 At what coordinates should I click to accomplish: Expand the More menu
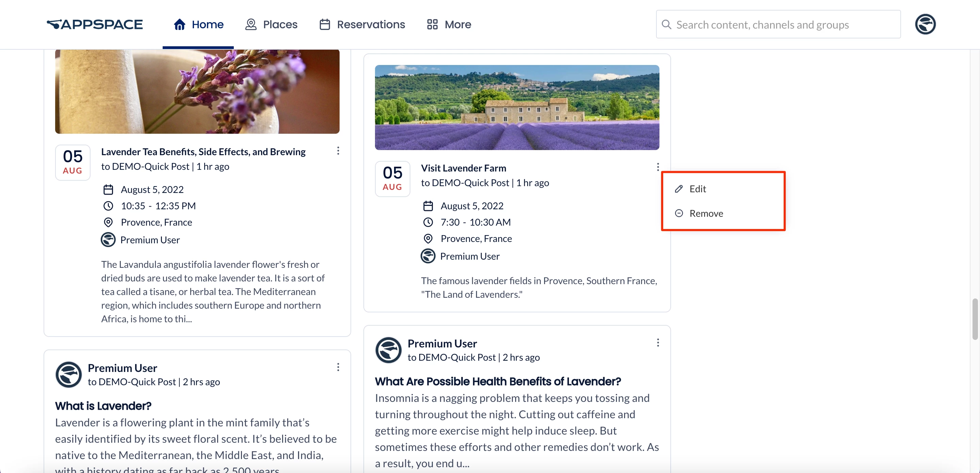point(449,25)
